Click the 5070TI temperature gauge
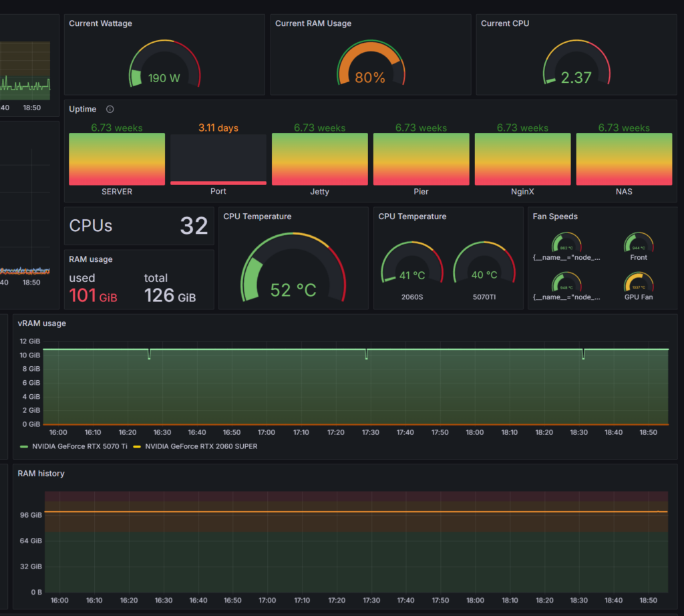This screenshot has width=684, height=616. click(484, 264)
